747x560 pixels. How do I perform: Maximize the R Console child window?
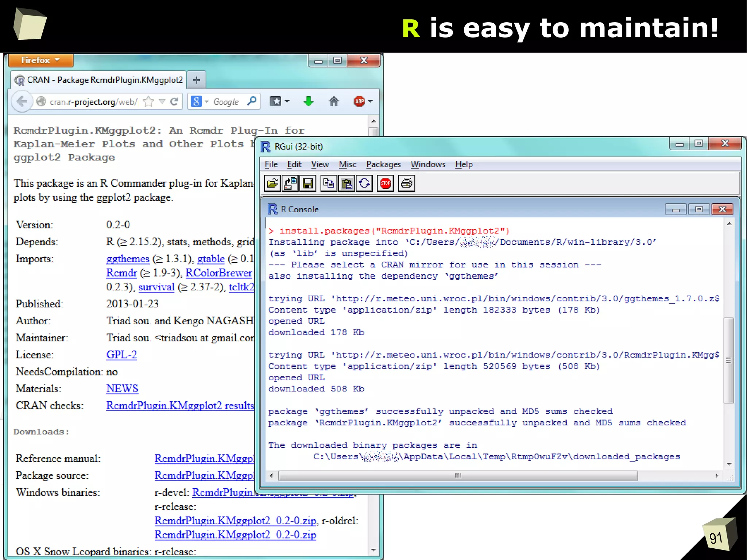(699, 209)
